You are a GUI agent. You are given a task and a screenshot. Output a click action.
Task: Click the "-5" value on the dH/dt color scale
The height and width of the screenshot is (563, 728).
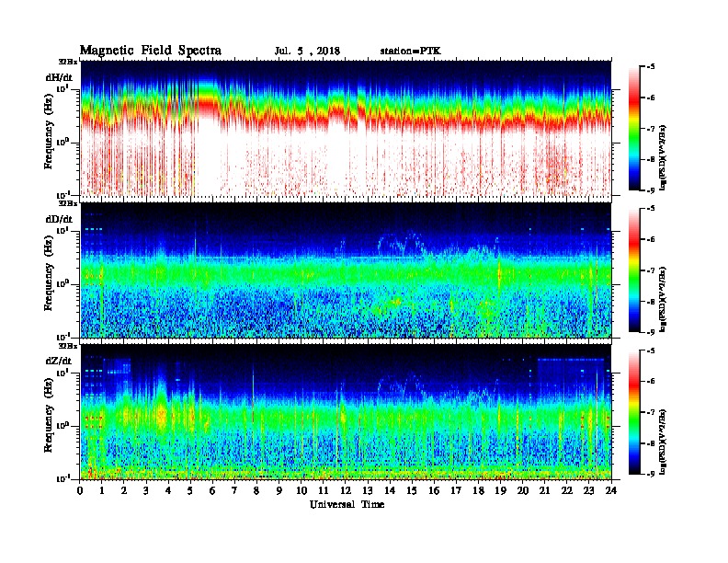tap(651, 67)
